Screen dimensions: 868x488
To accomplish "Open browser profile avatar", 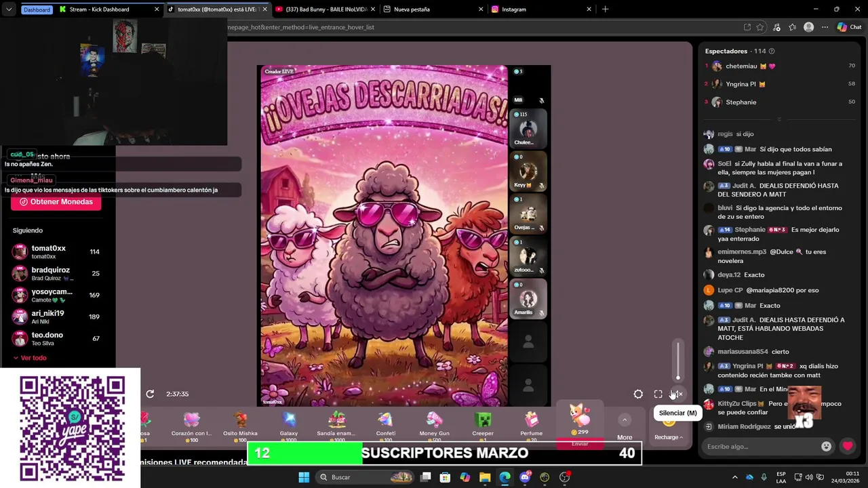I will pos(808,27).
